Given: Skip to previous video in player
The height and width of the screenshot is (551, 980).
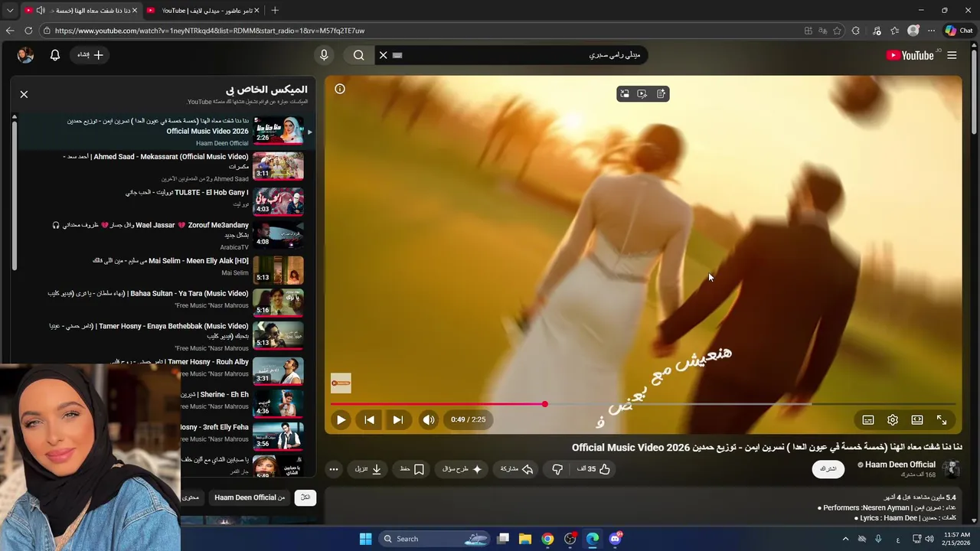Looking at the screenshot, I should tap(369, 419).
